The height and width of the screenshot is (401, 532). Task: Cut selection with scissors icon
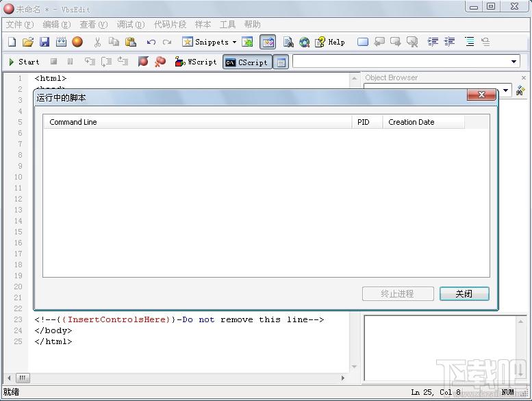pyautogui.click(x=97, y=42)
